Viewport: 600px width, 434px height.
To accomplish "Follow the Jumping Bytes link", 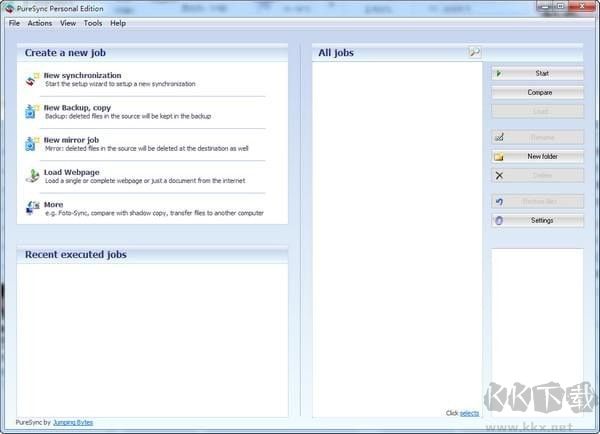I will coord(73,423).
